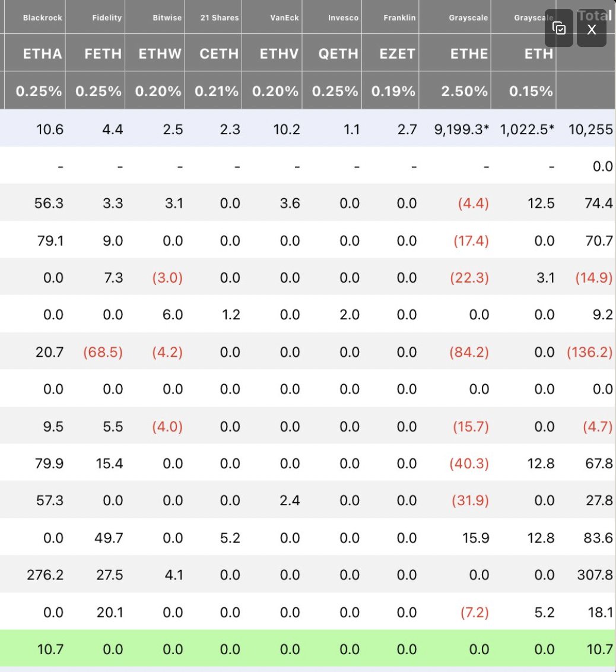Viewport: 616px width, 672px height.
Task: Select the 74.4 total cell
Action: pos(599,203)
